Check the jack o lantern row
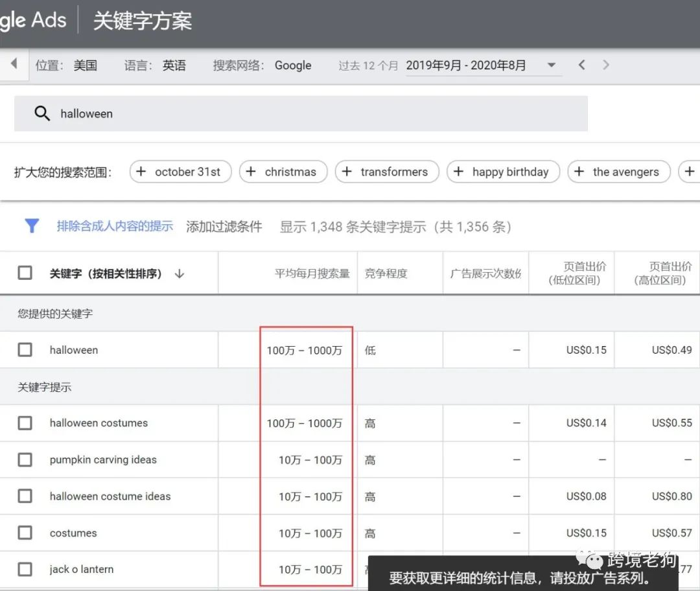The height and width of the screenshot is (591, 700). (x=25, y=569)
